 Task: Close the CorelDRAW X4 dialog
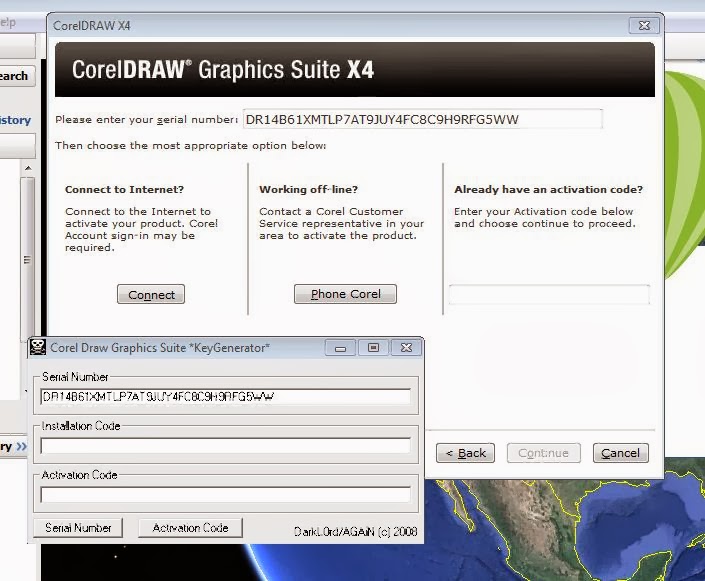click(x=644, y=26)
